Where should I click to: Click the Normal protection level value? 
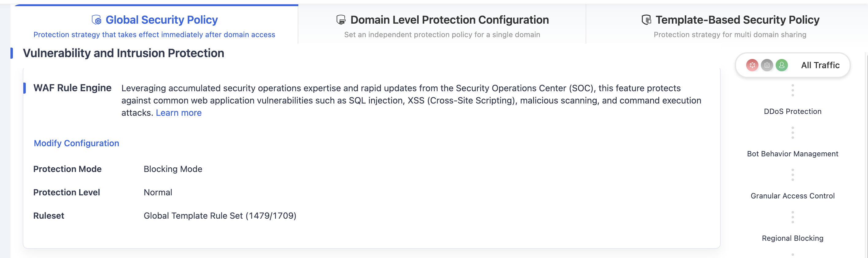pos(158,193)
